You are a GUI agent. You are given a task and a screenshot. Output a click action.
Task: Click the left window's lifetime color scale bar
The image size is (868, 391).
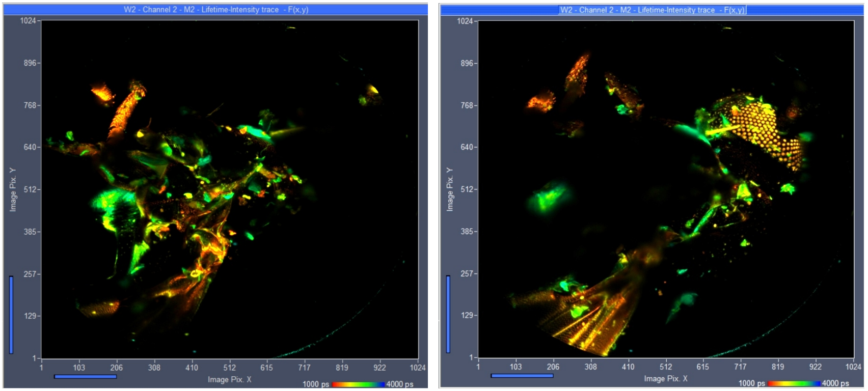tap(358, 384)
